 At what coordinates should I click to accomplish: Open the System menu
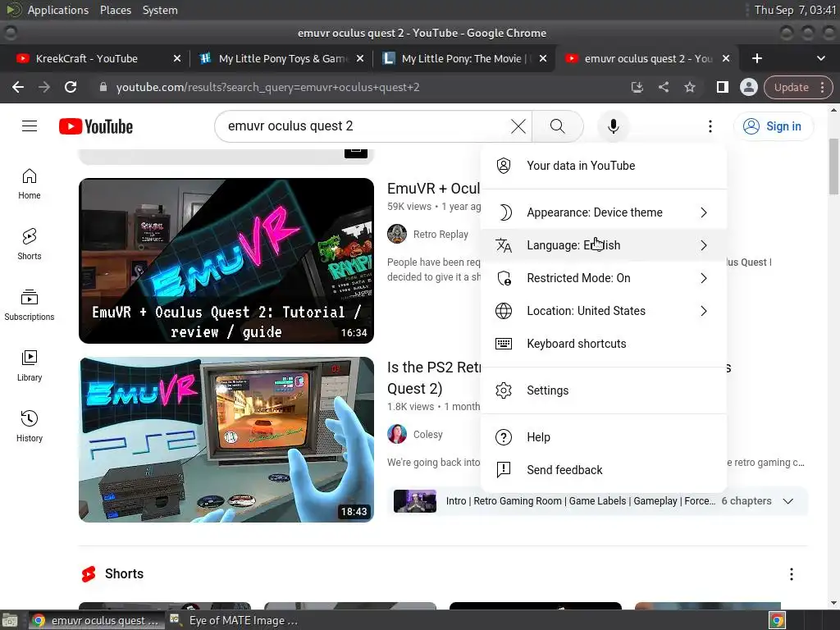tap(160, 10)
